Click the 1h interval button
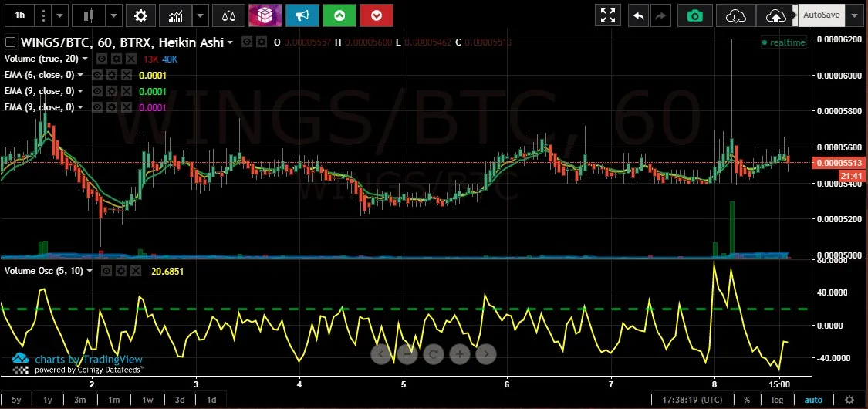Screen dimensions: 868x409 (x=19, y=15)
